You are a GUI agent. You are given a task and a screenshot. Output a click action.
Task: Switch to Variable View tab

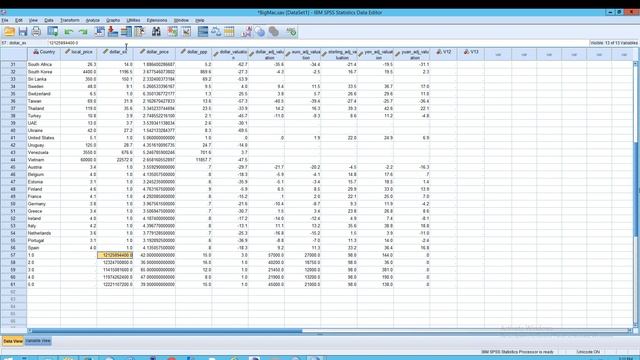point(38,341)
